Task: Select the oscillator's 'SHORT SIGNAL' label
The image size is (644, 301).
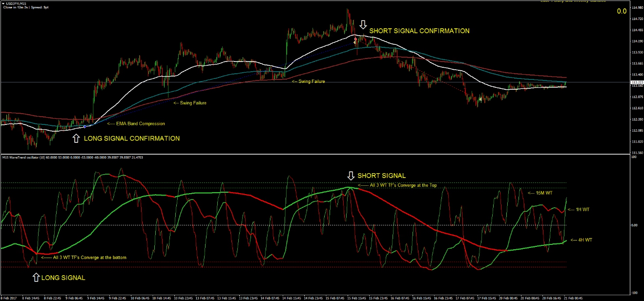Action: (381, 176)
